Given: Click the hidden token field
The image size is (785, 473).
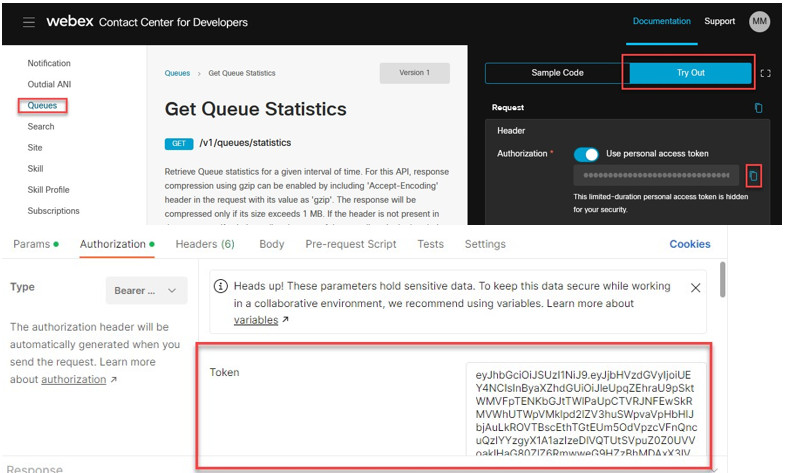Looking at the screenshot, I should 656,175.
